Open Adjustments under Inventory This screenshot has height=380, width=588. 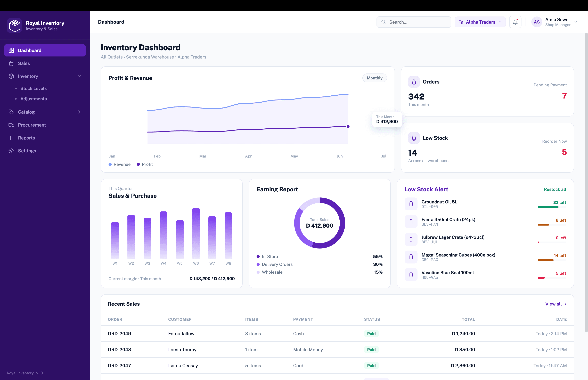(x=34, y=99)
